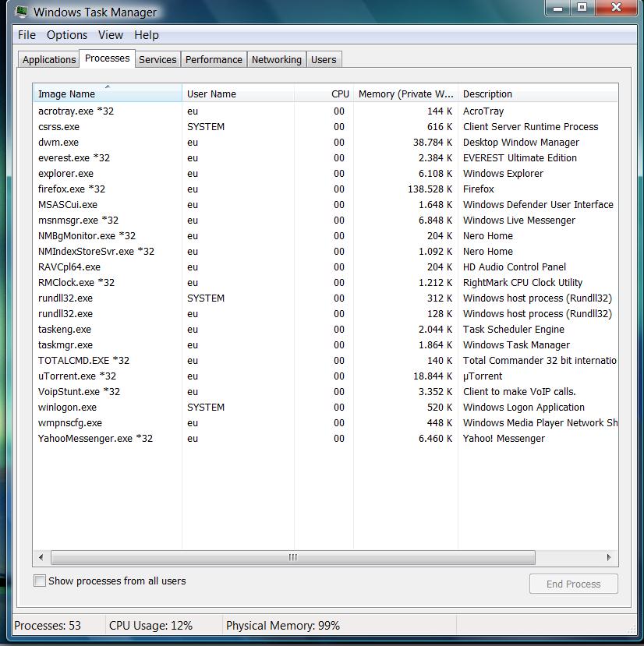This screenshot has height=646, width=644.
Task: Select the TOTALCMD.EXE *32 process
Action: coord(325,361)
